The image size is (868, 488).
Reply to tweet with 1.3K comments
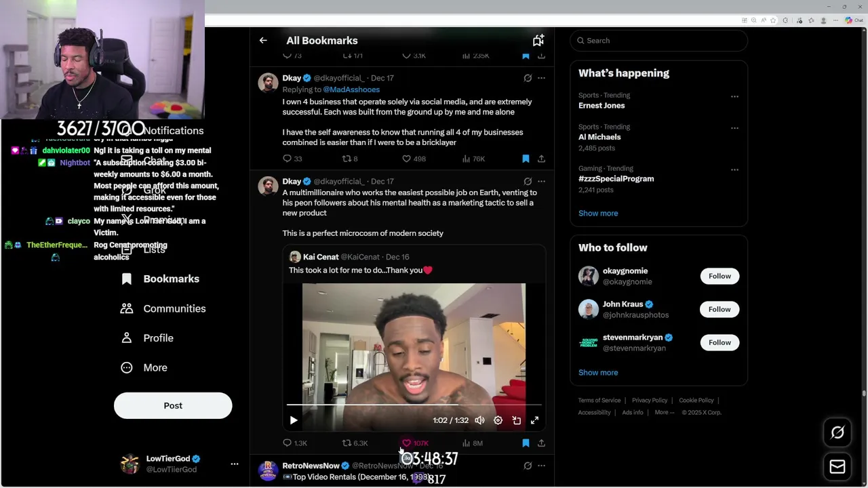[x=295, y=443]
